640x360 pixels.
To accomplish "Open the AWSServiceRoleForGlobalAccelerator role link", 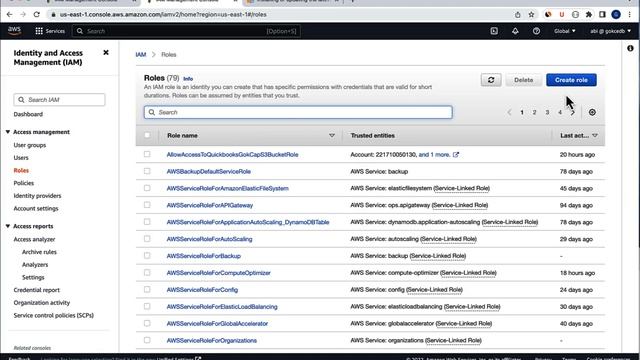I will (217, 324).
